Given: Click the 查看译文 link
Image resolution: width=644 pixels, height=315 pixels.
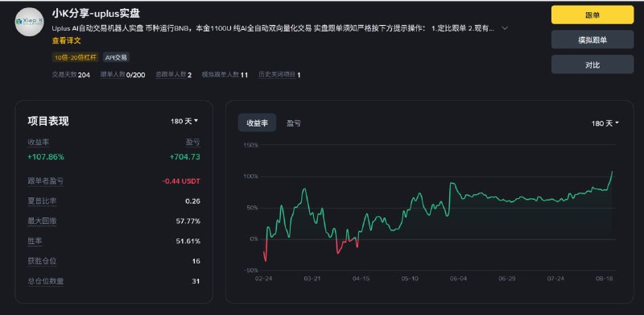Looking at the screenshot, I should click(66, 41).
